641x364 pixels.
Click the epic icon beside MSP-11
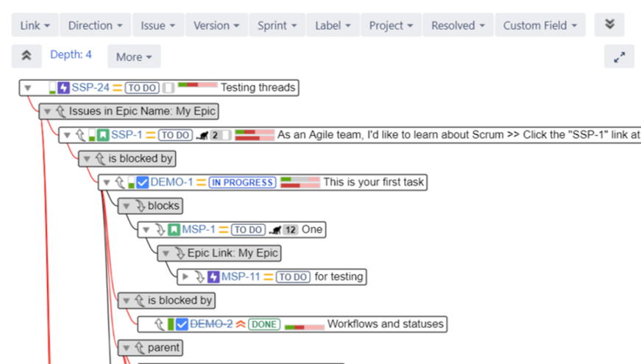[x=213, y=276]
